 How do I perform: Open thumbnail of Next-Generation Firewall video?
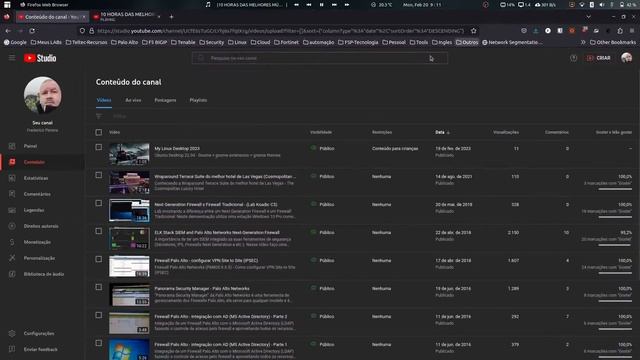[x=129, y=210]
